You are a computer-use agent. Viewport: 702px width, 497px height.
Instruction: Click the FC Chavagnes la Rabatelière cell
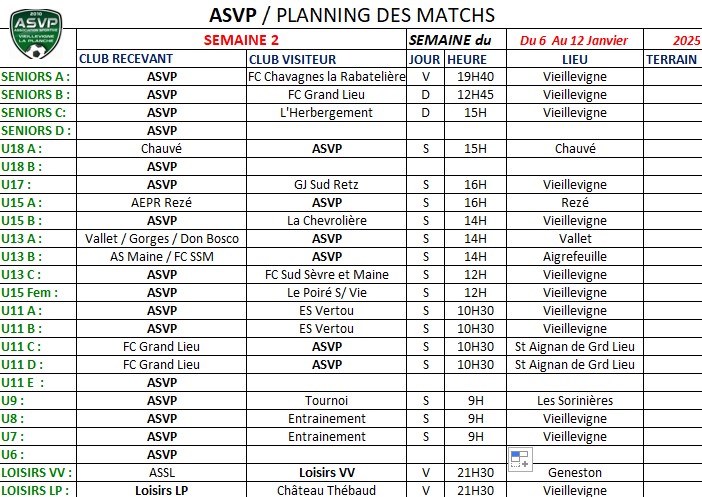tap(326, 77)
